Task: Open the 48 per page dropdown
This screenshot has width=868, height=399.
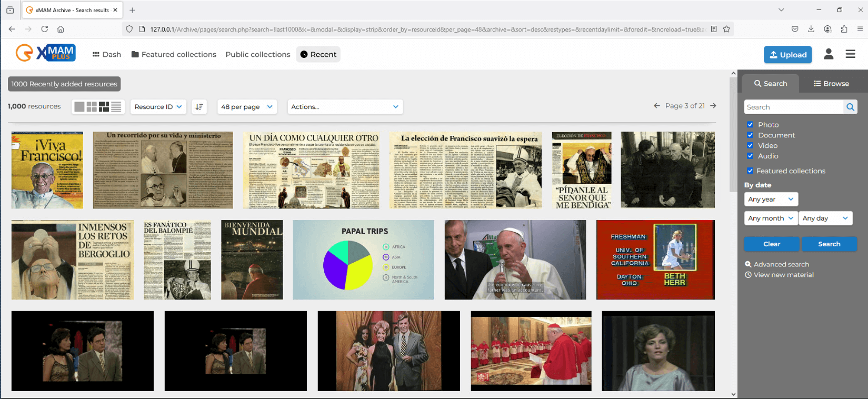Action: click(x=246, y=107)
